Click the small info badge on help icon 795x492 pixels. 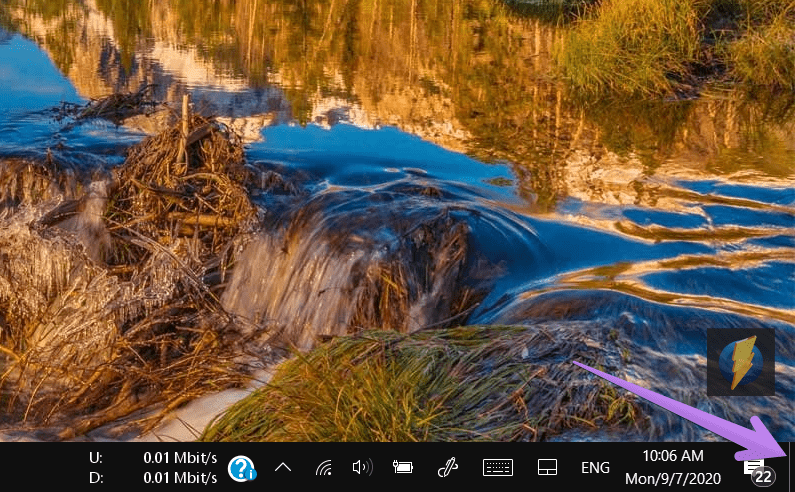click(x=251, y=475)
